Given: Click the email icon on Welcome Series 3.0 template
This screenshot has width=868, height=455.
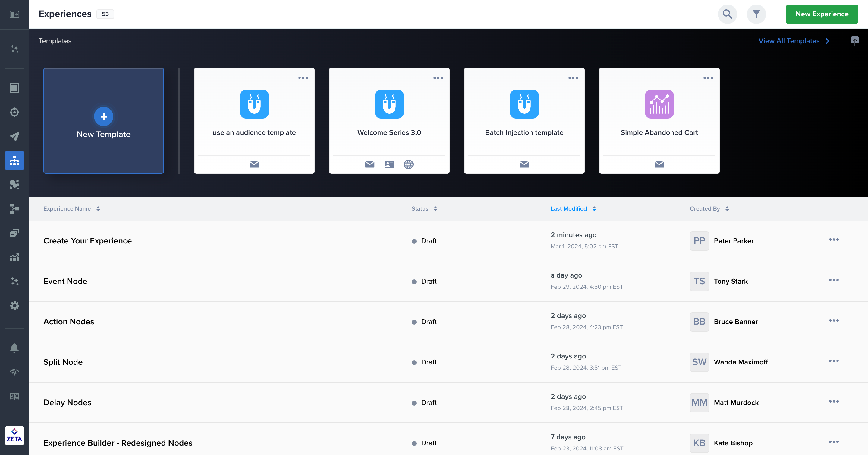Looking at the screenshot, I should tap(370, 164).
